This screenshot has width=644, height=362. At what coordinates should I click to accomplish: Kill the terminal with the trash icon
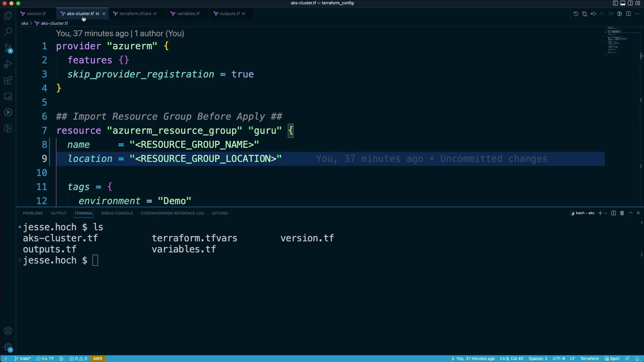coord(622,213)
